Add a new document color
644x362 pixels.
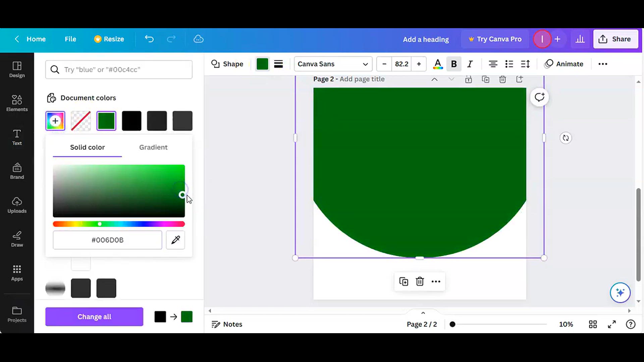[x=55, y=121]
